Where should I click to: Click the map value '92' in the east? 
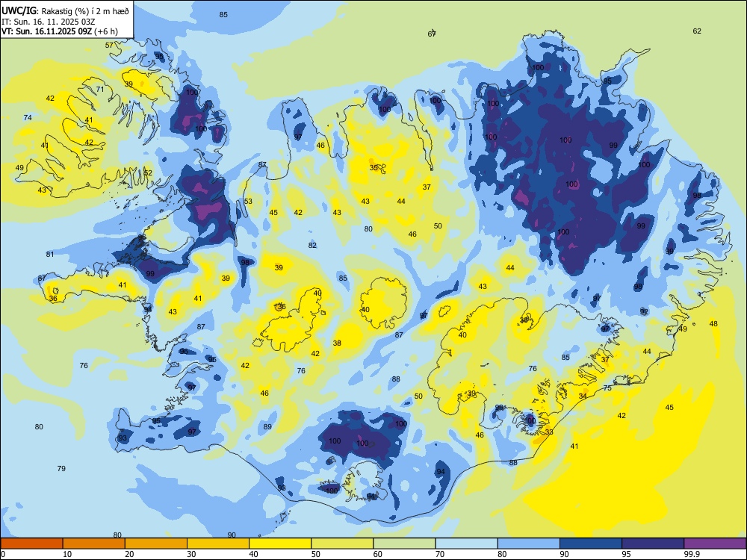click(x=644, y=312)
